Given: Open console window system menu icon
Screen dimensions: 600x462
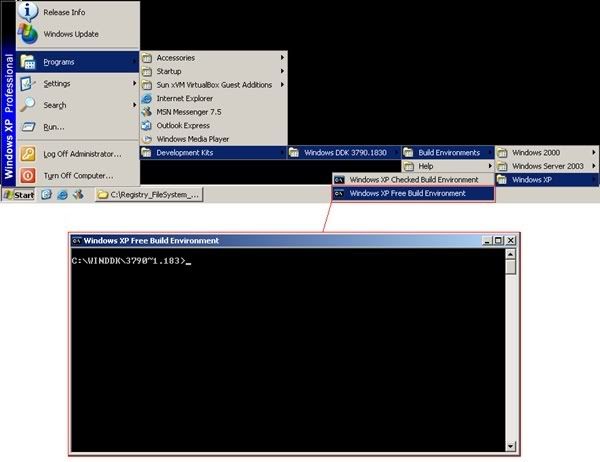Looking at the screenshot, I should point(77,241).
